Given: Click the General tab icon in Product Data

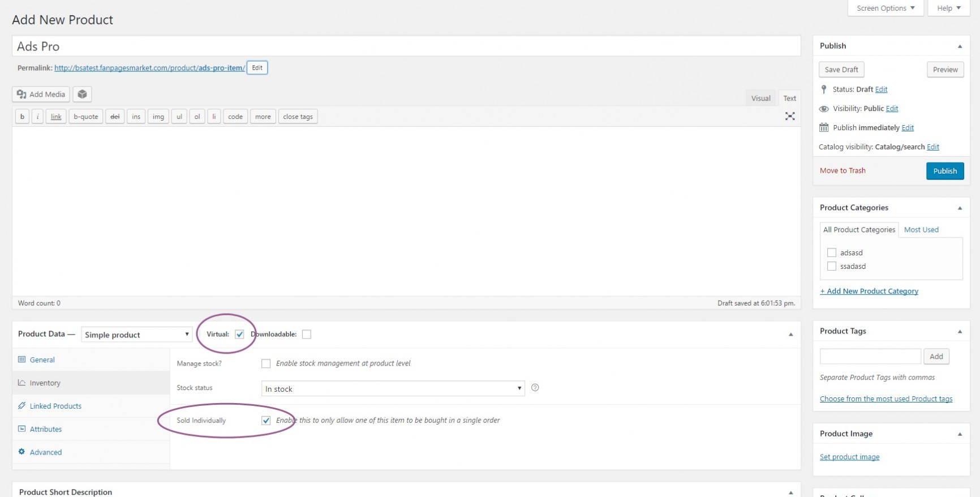Looking at the screenshot, I should 22,359.
